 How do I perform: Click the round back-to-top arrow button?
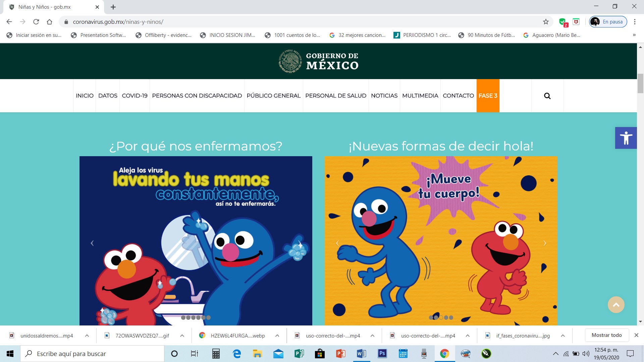click(x=616, y=305)
